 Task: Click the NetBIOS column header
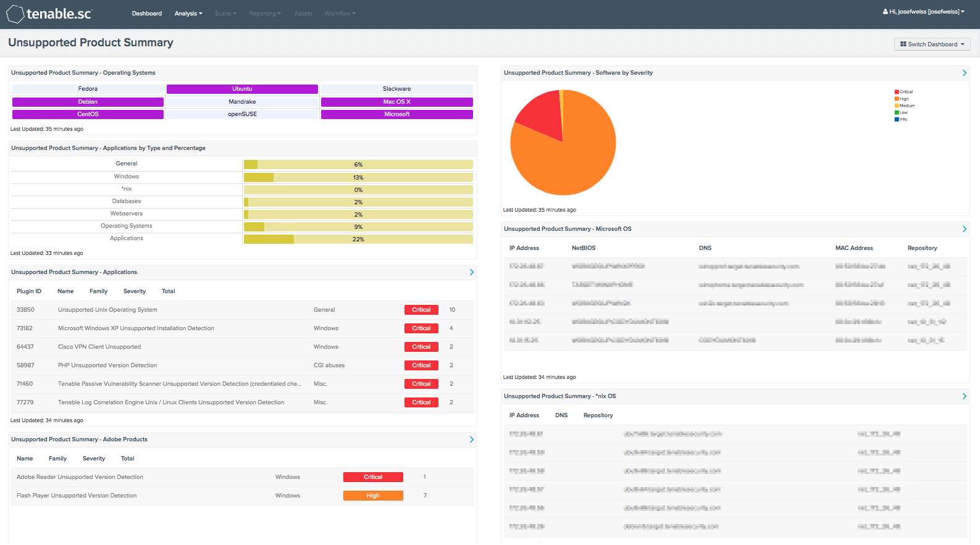pyautogui.click(x=584, y=248)
